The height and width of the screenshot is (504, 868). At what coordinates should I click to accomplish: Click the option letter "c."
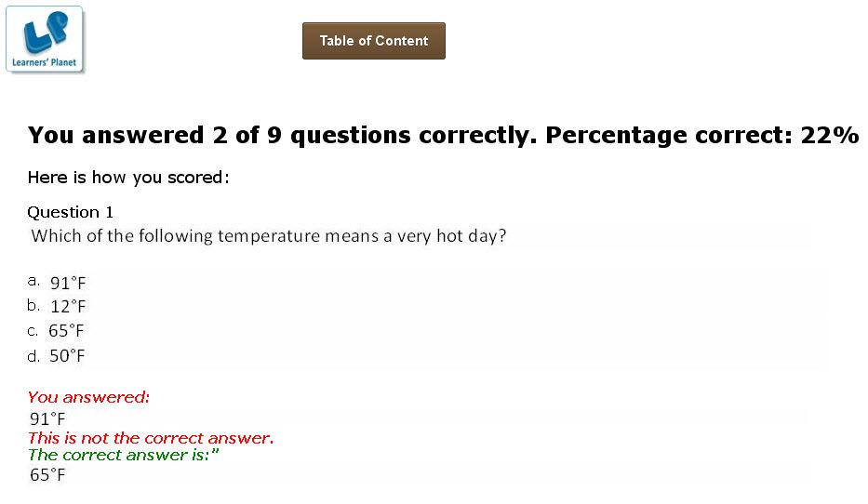tap(33, 330)
